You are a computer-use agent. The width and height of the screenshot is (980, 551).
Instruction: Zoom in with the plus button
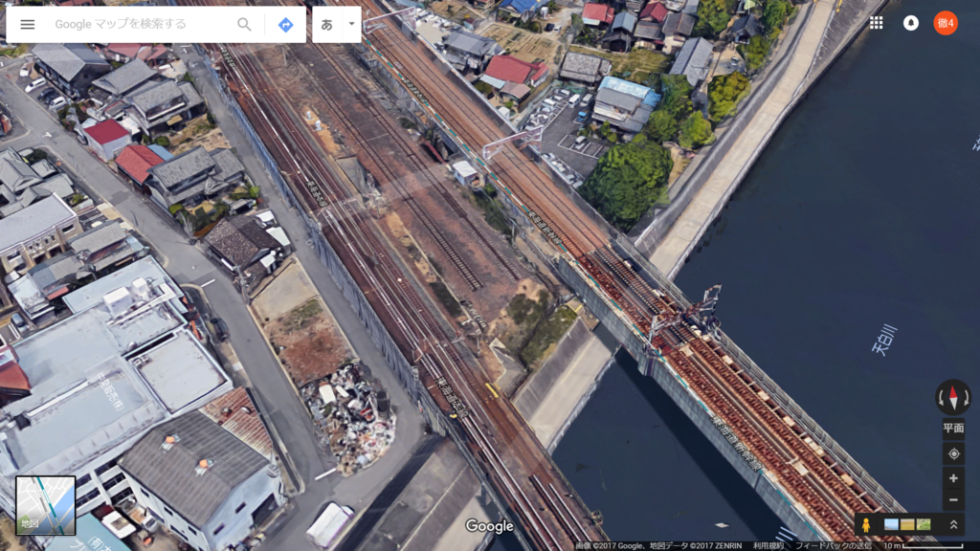point(953,478)
